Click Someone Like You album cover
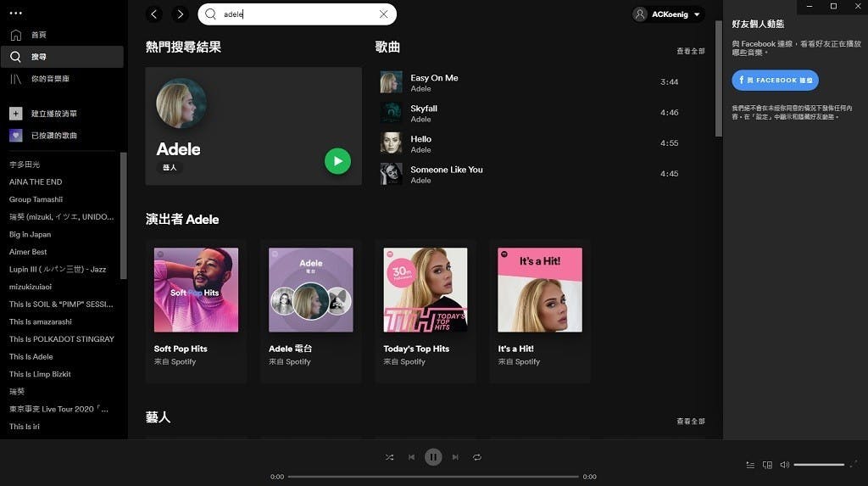868x486 pixels. 392,174
